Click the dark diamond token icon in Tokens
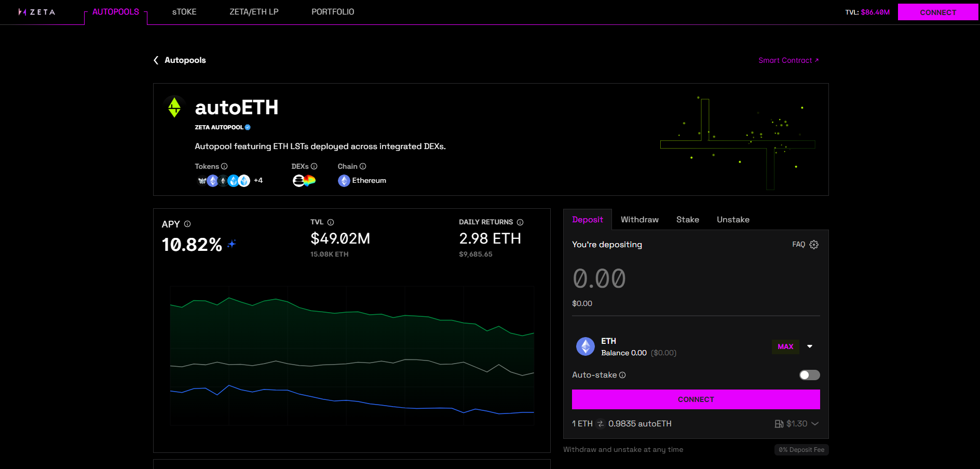The height and width of the screenshot is (469, 980). [x=223, y=181]
